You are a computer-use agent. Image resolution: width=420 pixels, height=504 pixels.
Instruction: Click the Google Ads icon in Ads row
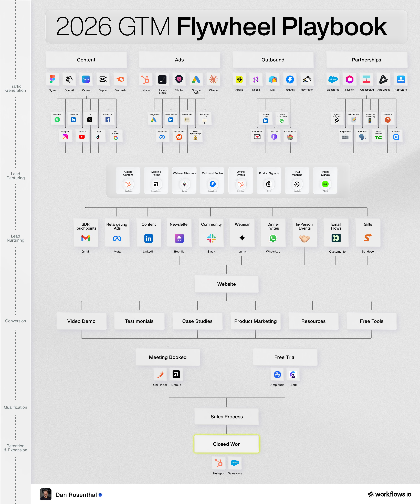[196, 79]
